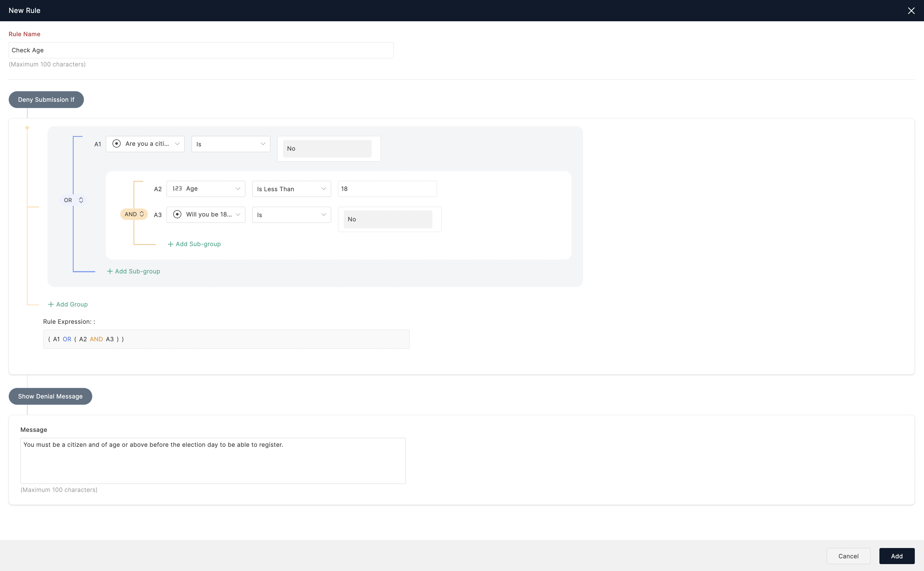This screenshot has width=924, height=571.
Task: Click plus icon next to Add Group
Action: (x=51, y=304)
